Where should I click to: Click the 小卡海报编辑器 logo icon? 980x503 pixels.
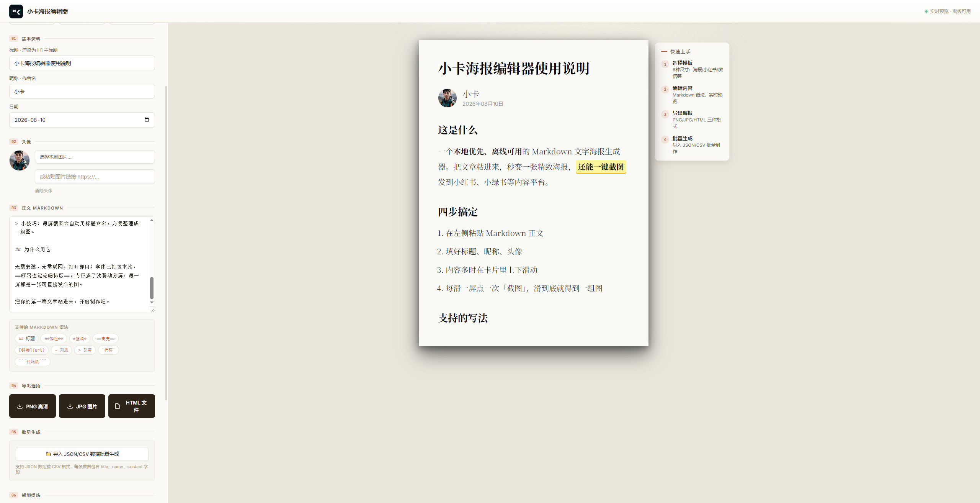point(16,11)
